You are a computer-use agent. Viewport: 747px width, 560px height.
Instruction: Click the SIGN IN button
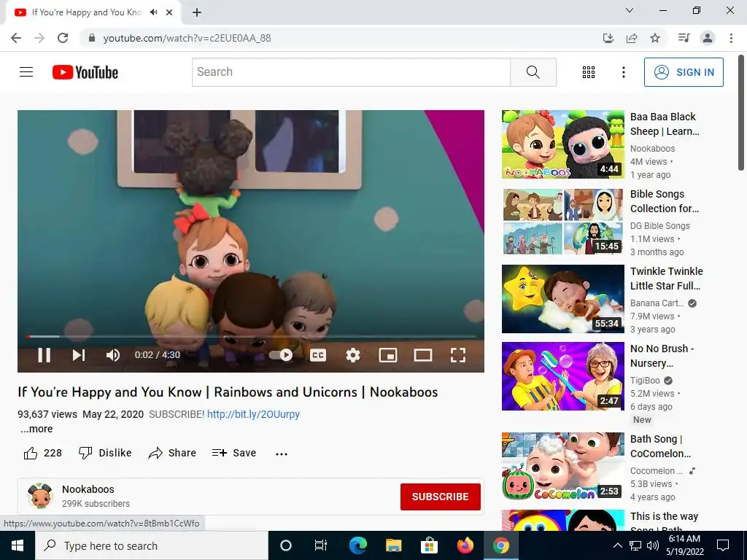684,72
